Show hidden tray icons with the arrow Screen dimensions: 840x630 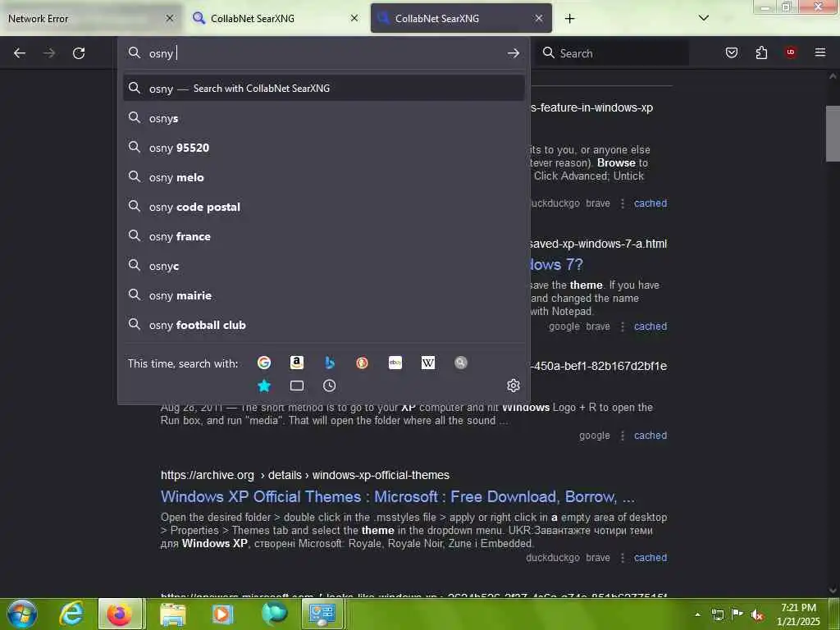tap(697, 614)
